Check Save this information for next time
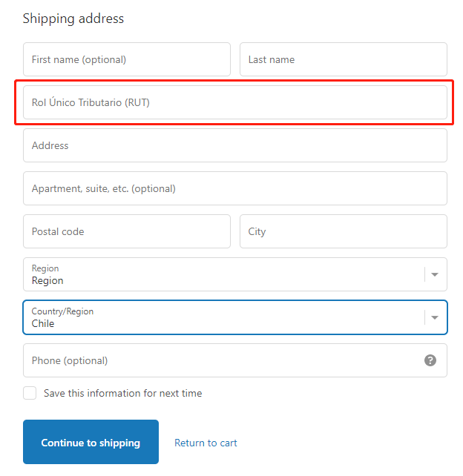 point(30,393)
